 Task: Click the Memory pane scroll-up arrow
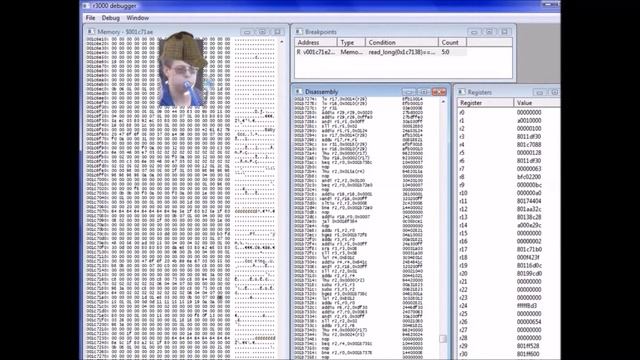tap(282, 42)
